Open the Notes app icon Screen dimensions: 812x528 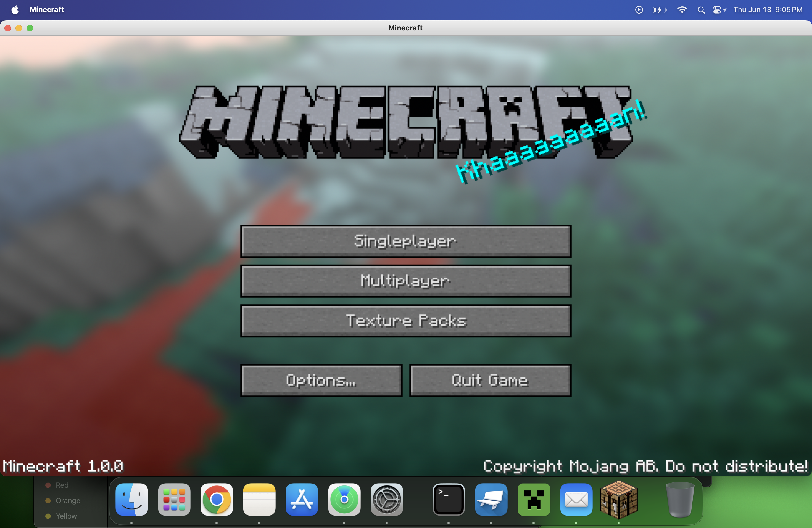[x=259, y=499]
